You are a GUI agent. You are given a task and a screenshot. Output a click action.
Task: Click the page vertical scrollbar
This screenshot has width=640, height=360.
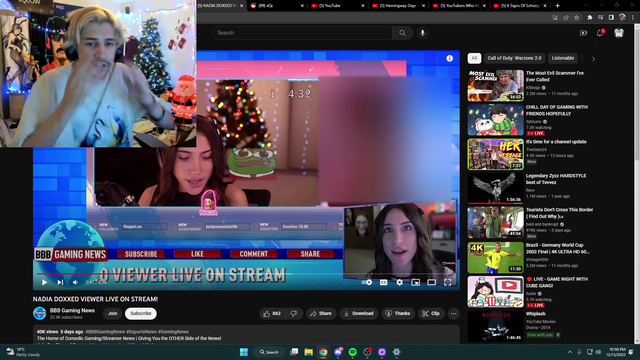pos(637,184)
